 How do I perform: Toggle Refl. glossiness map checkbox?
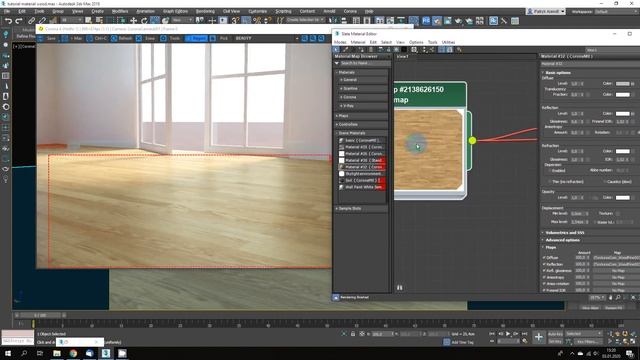click(544, 271)
